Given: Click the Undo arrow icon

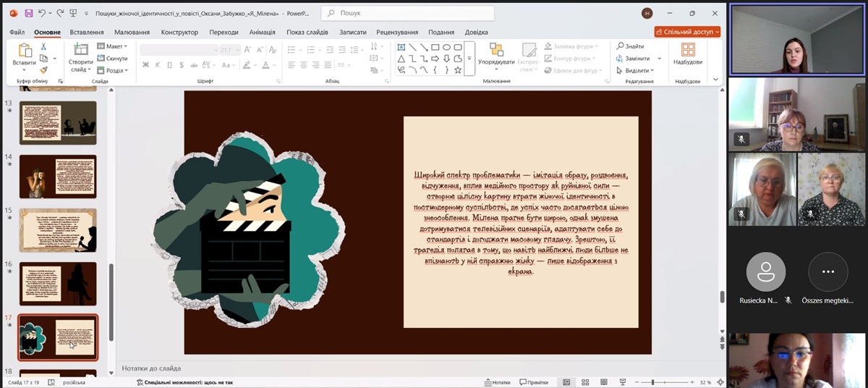Looking at the screenshot, I should point(43,13).
